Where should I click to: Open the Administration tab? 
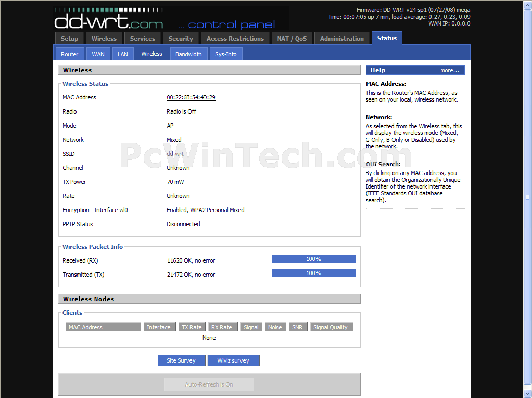coord(341,39)
